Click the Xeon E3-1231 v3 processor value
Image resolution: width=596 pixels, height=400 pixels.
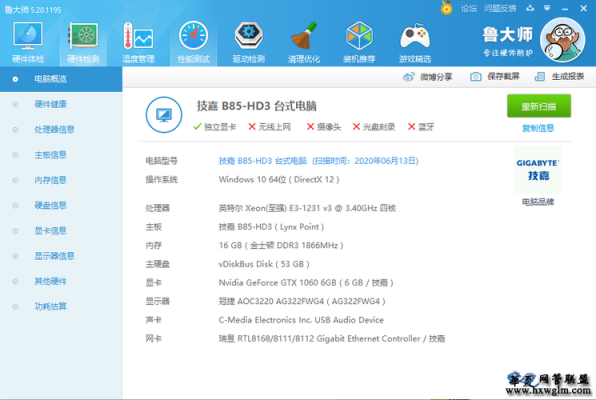point(307,208)
